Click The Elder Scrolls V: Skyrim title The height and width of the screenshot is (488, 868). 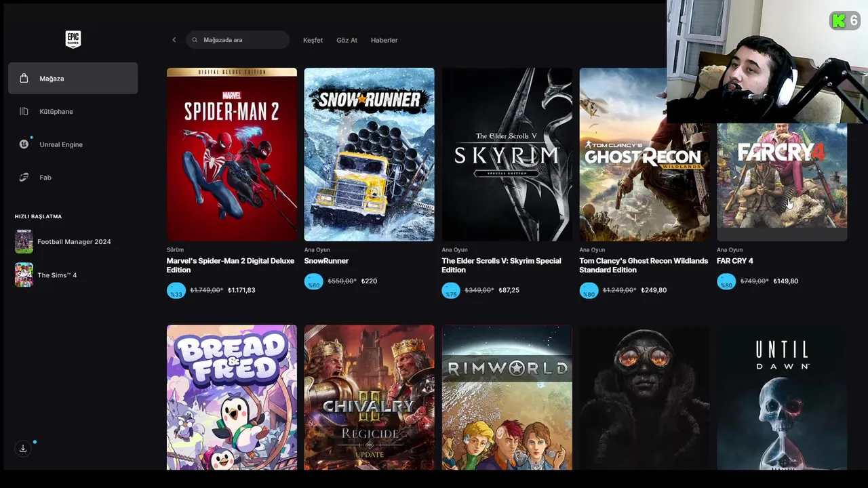pos(501,265)
